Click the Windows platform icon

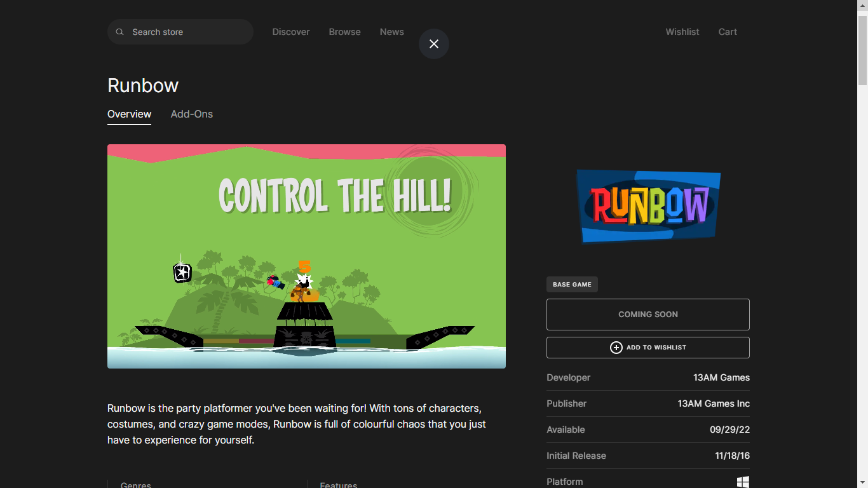coord(743,482)
